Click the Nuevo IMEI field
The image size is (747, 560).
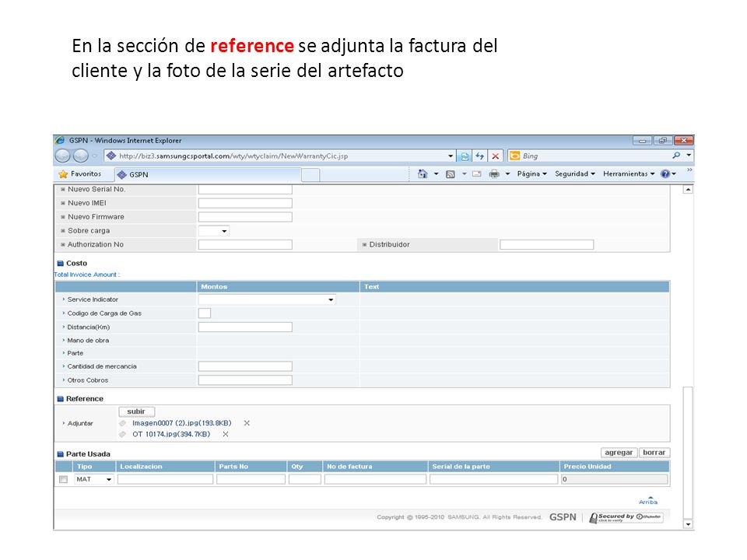tap(245, 203)
